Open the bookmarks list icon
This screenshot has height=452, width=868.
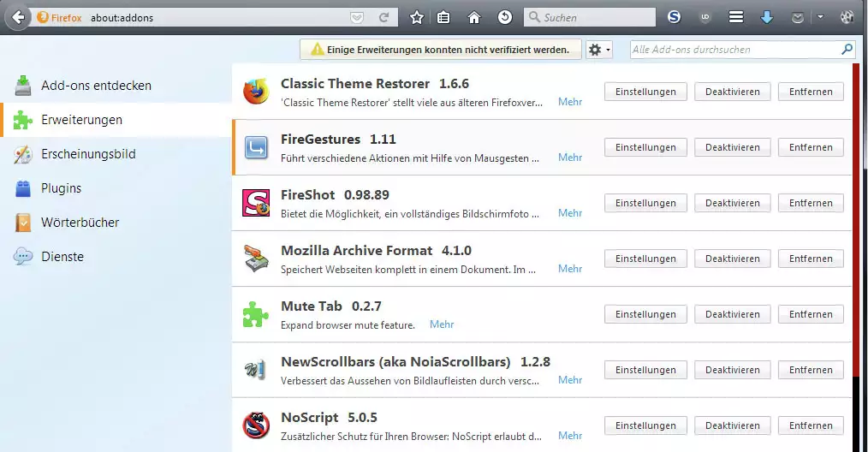[x=444, y=17]
